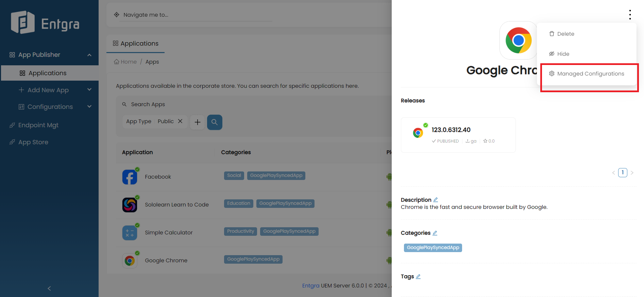Remove the App Type Public filter

(x=180, y=121)
